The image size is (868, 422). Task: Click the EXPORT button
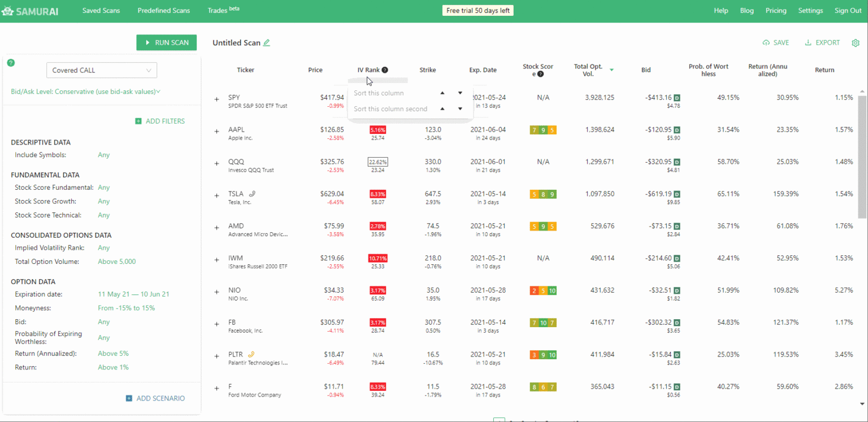coord(822,43)
